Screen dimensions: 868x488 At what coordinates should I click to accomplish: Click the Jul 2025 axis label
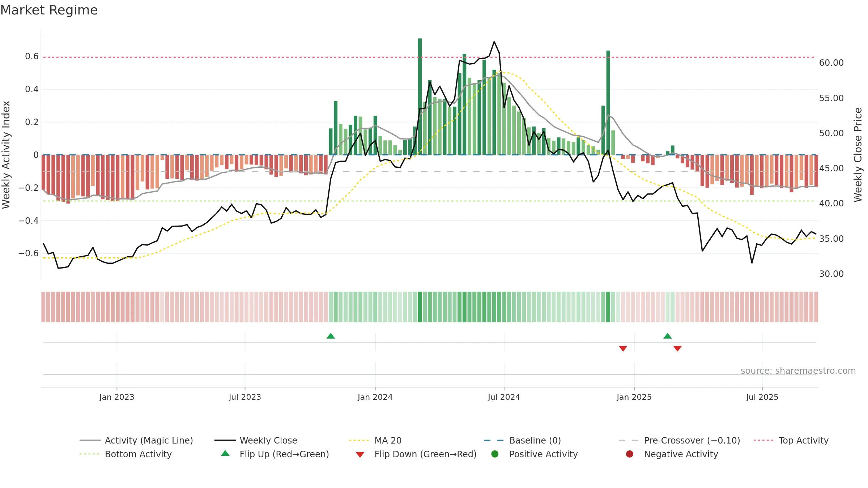tap(762, 397)
